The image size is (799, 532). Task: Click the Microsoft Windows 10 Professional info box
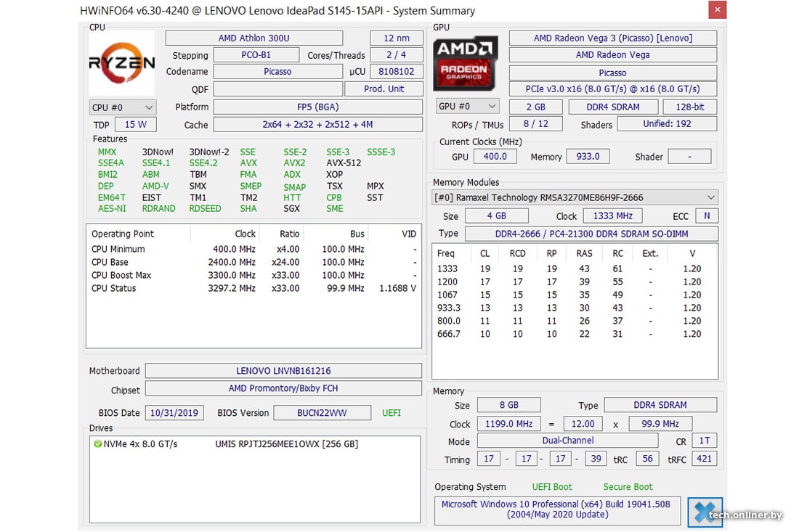point(556,509)
